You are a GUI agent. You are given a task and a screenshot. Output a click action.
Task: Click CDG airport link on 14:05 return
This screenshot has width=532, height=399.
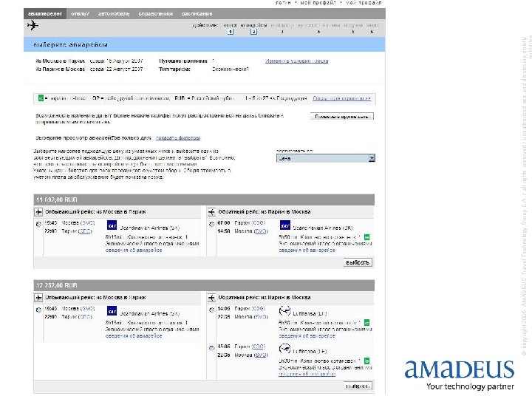[258, 309]
